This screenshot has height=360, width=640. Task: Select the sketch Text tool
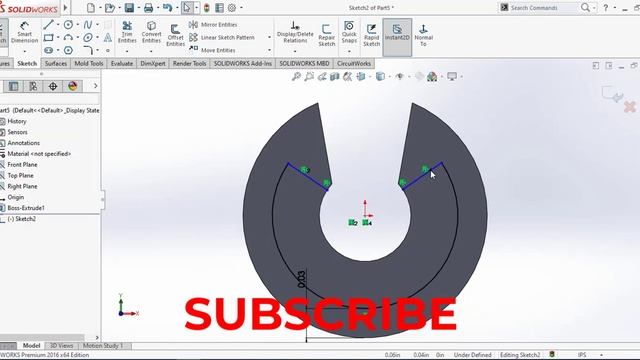(108, 38)
